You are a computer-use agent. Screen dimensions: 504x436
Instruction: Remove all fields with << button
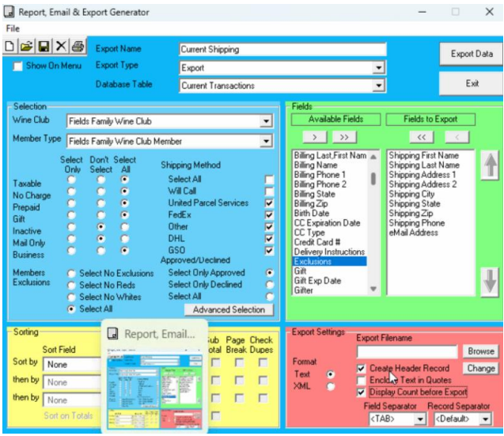[422, 138]
